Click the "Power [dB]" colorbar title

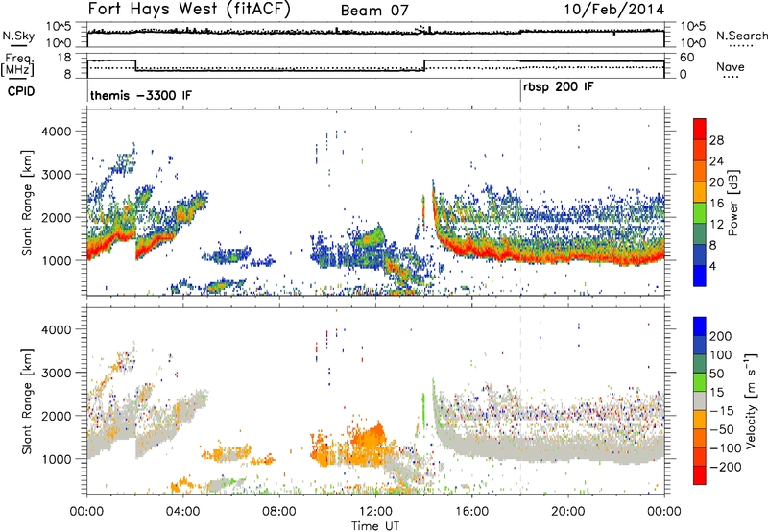point(733,203)
